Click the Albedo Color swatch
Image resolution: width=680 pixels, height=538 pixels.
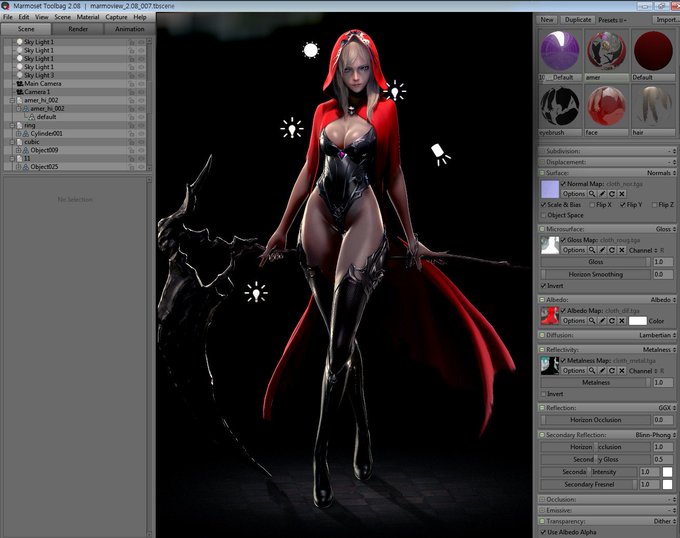pyautogui.click(x=638, y=321)
